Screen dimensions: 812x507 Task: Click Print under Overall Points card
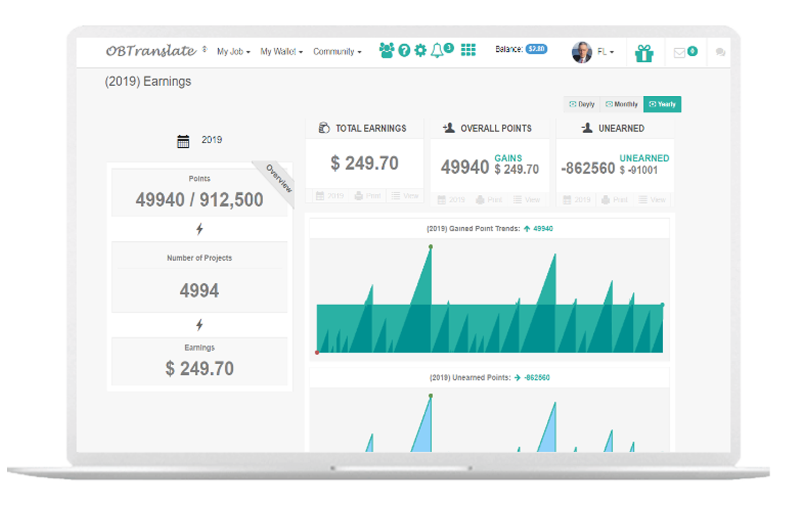coord(489,200)
